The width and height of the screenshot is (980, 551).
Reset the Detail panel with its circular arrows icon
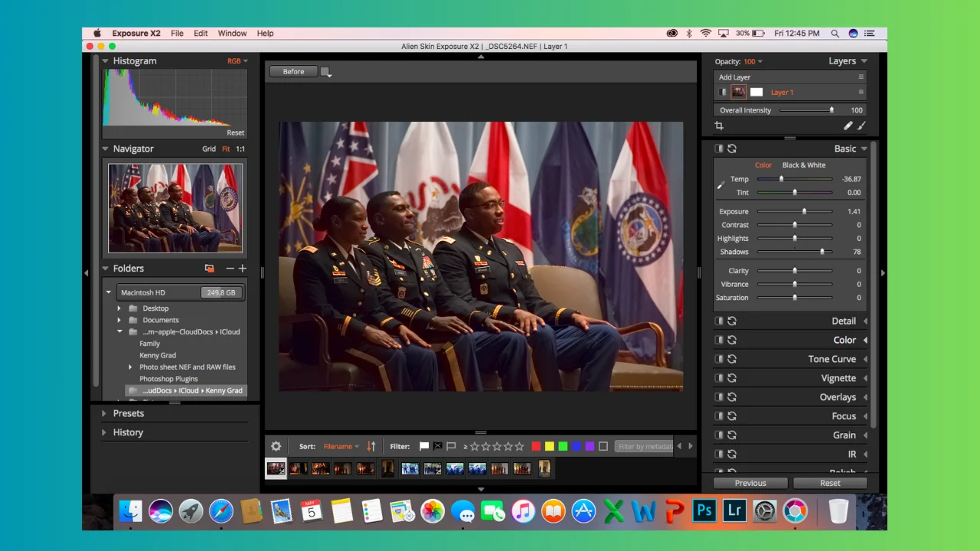(x=732, y=321)
